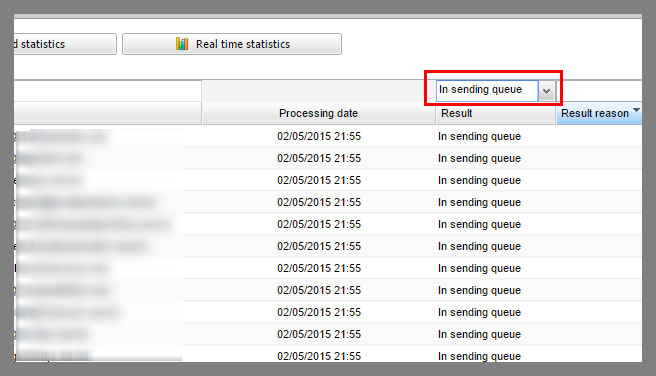Viewport: 656px width, 376px height.
Task: Open the Real time statistics button
Action: [x=232, y=44]
